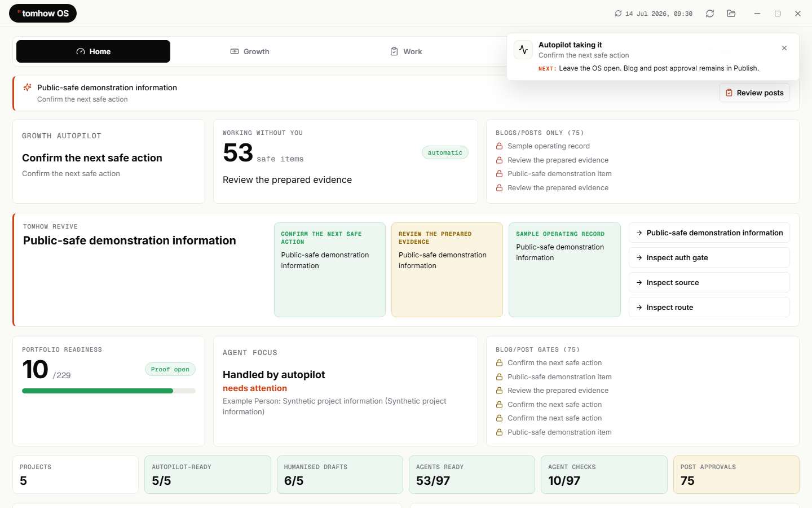Open the folder icon in the title bar
The height and width of the screenshot is (508, 812).
731,14
